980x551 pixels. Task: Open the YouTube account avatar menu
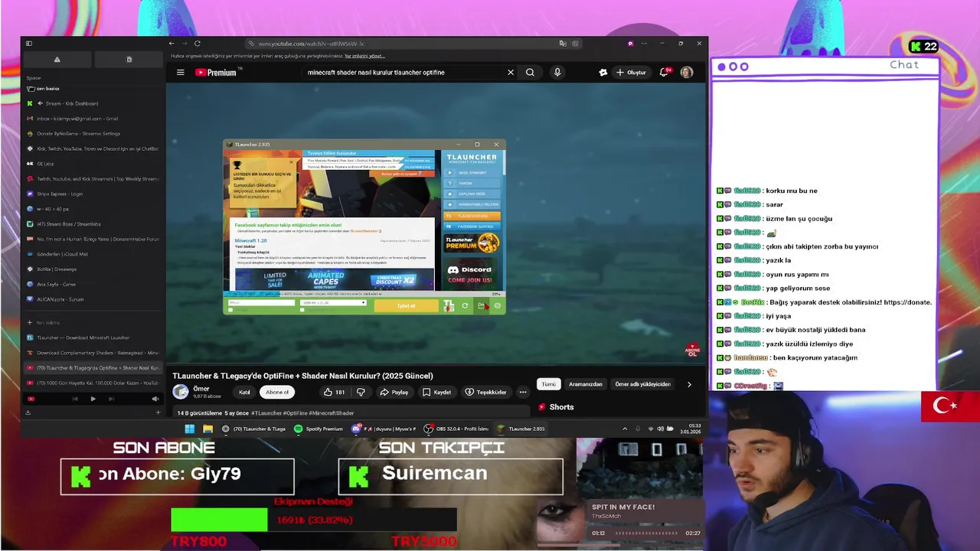click(687, 73)
